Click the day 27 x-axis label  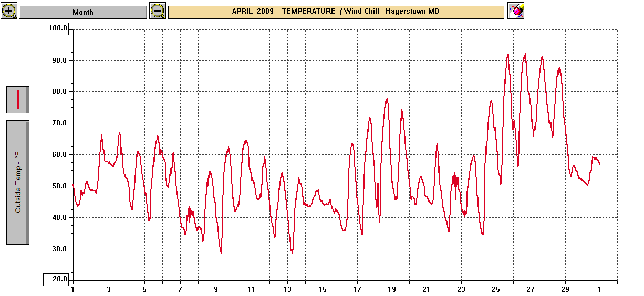531,290
